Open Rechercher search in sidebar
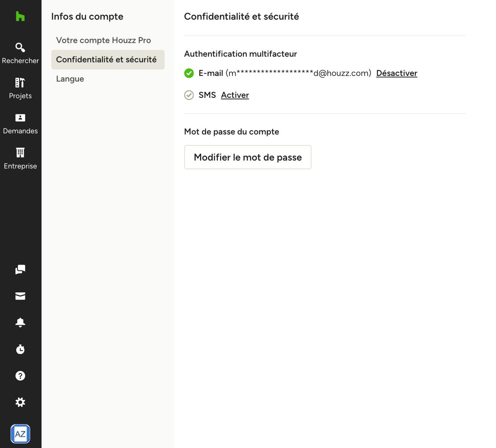Image resolution: width=496 pixels, height=448 pixels. tap(20, 53)
